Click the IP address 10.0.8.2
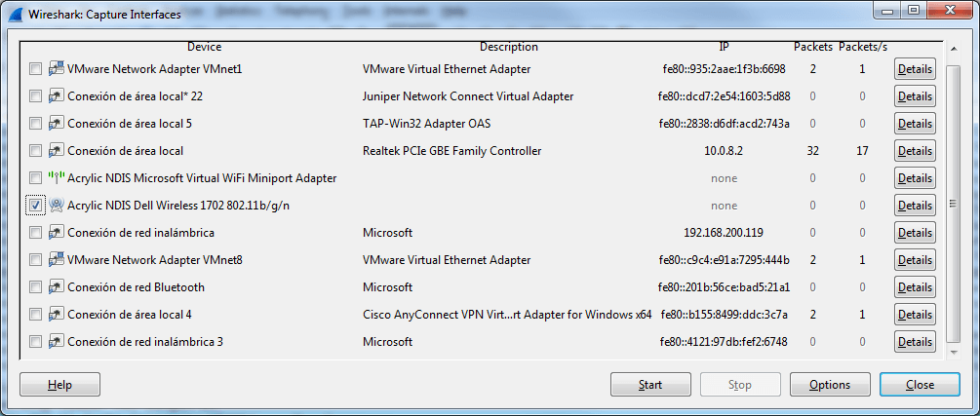This screenshot has height=416, width=980. 724,151
